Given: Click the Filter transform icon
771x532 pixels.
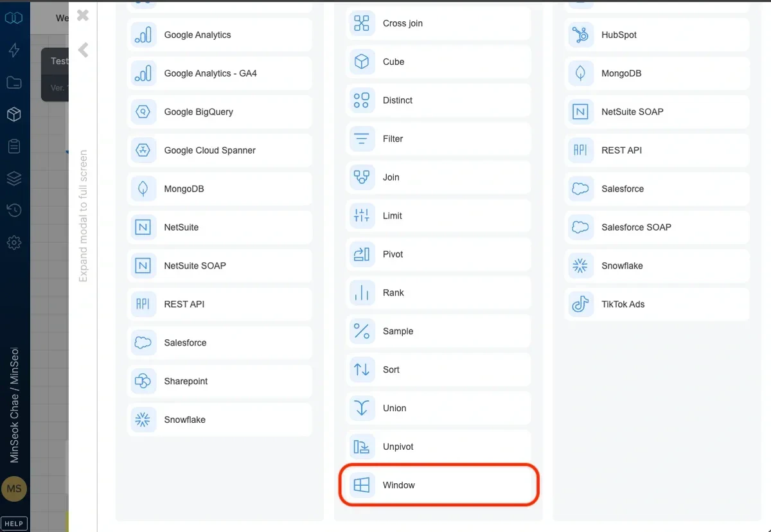Looking at the screenshot, I should coord(361,139).
